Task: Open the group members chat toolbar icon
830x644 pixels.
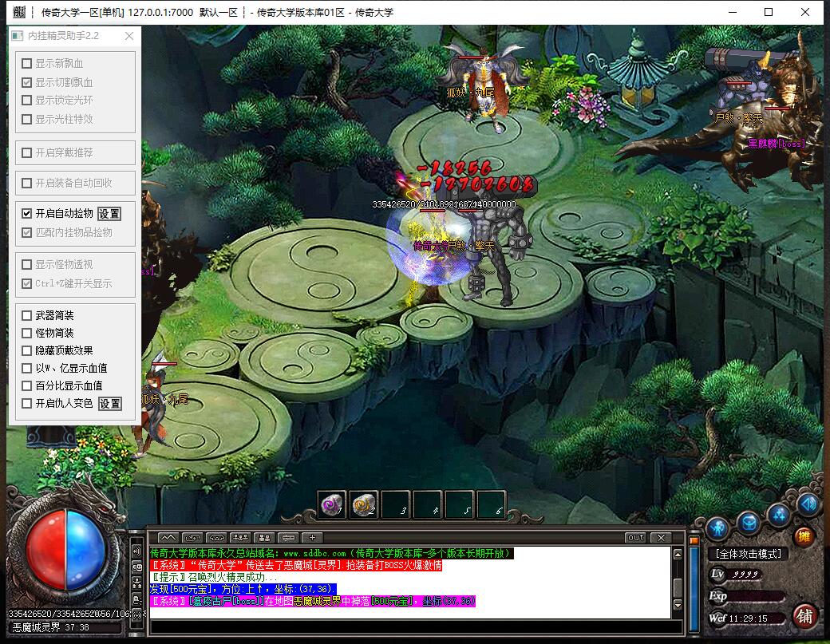Action: coord(240,538)
